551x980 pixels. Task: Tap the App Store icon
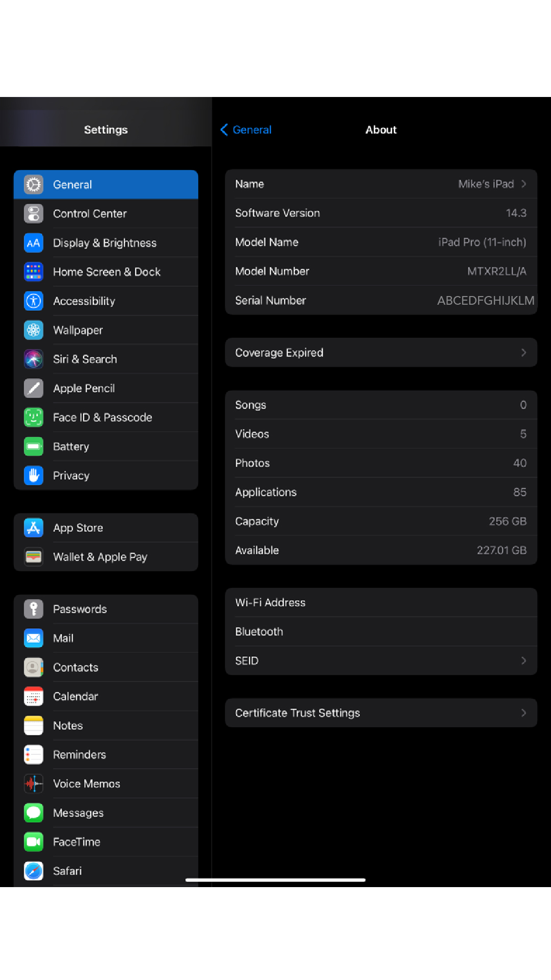pyautogui.click(x=34, y=528)
